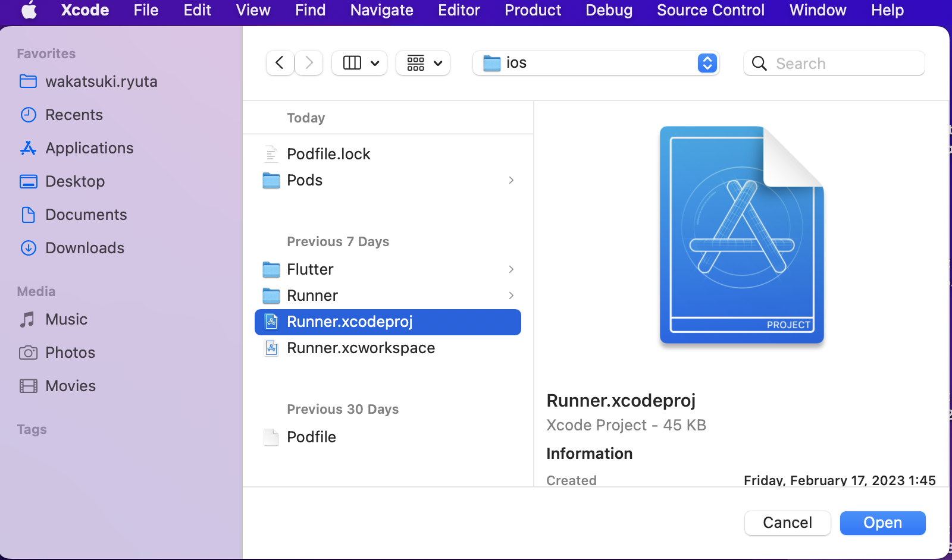This screenshot has width=952, height=560.
Task: Click the Runner folder icon
Action: (x=271, y=295)
